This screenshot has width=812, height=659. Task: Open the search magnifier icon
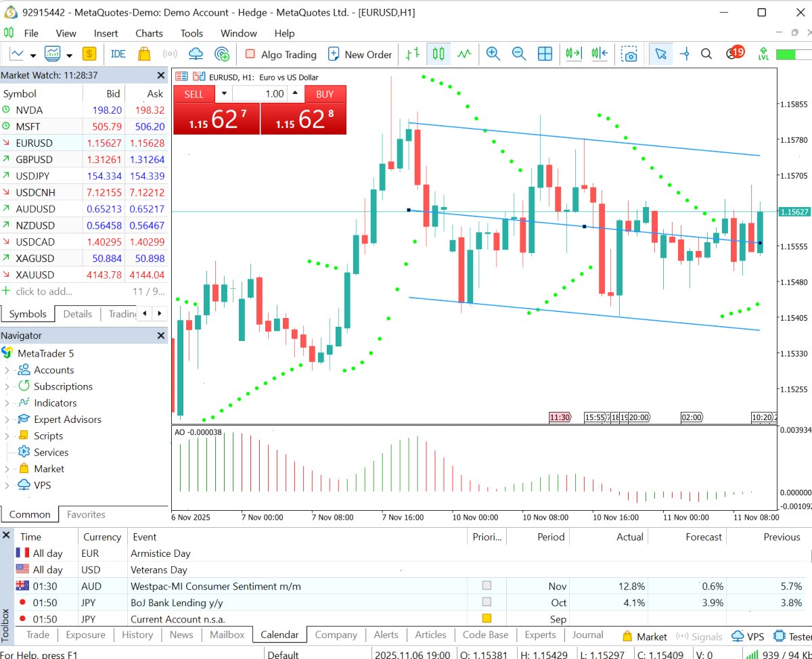706,54
